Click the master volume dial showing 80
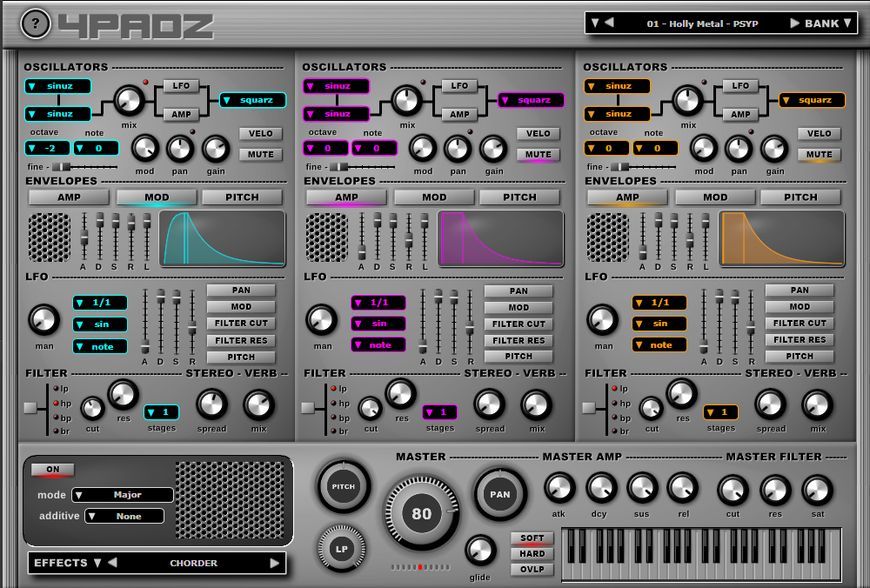This screenshot has width=870, height=588. click(x=422, y=513)
